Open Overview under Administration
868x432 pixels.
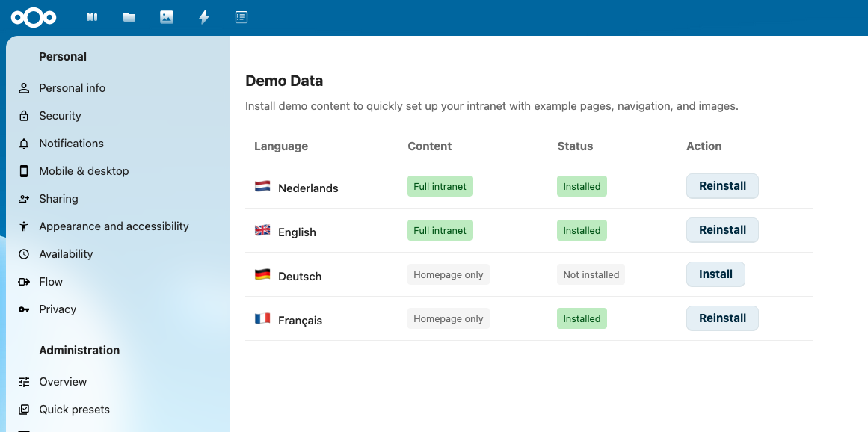point(63,381)
